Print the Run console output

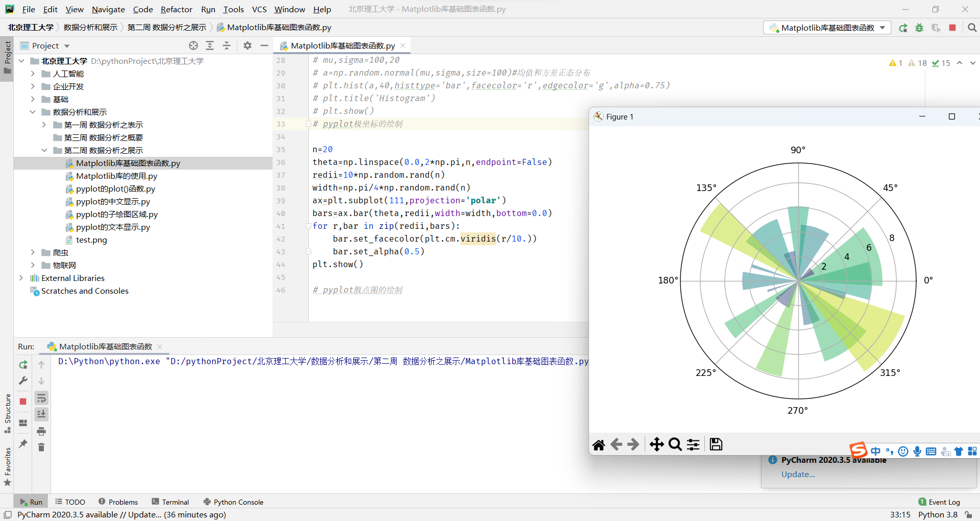pos(41,432)
